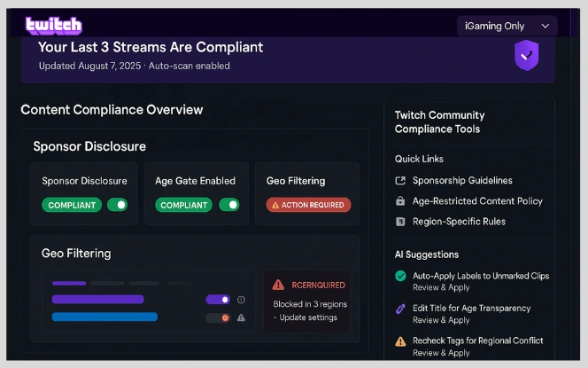Open the Region-Specific Rules link

pos(459,222)
